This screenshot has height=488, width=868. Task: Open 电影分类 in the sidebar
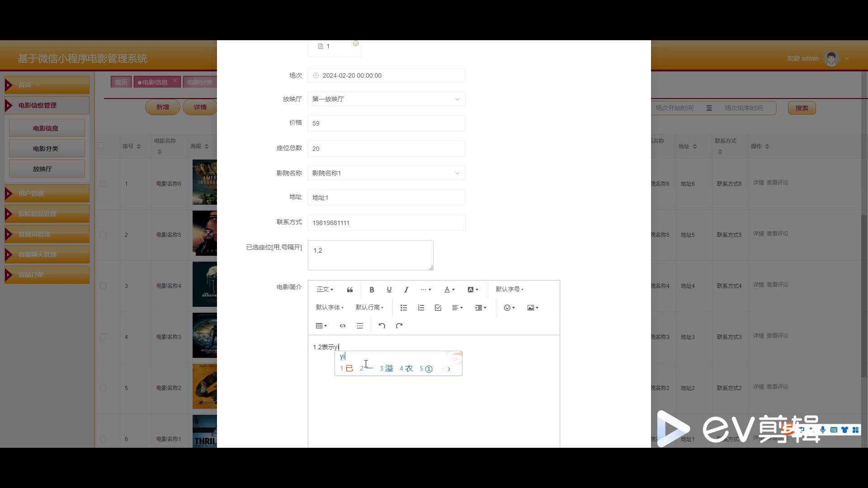(x=46, y=149)
